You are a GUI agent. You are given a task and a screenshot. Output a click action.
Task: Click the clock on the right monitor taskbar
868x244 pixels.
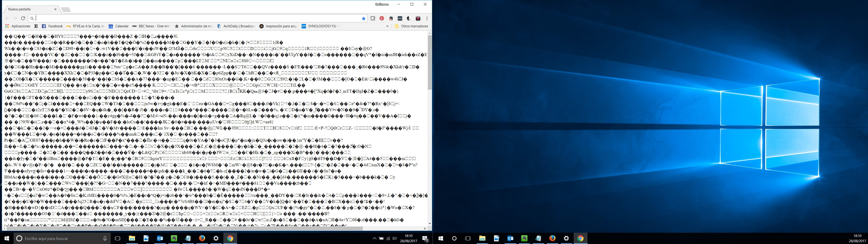point(857,238)
